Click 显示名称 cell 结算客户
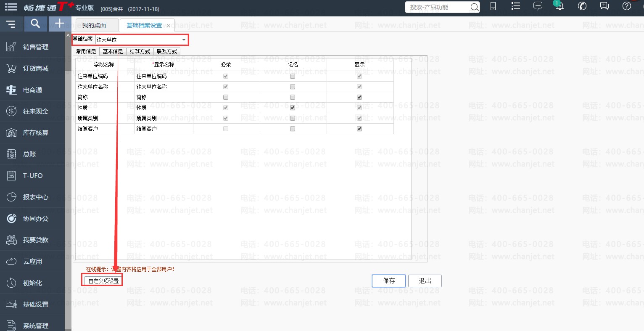The image size is (644, 331). [164, 129]
